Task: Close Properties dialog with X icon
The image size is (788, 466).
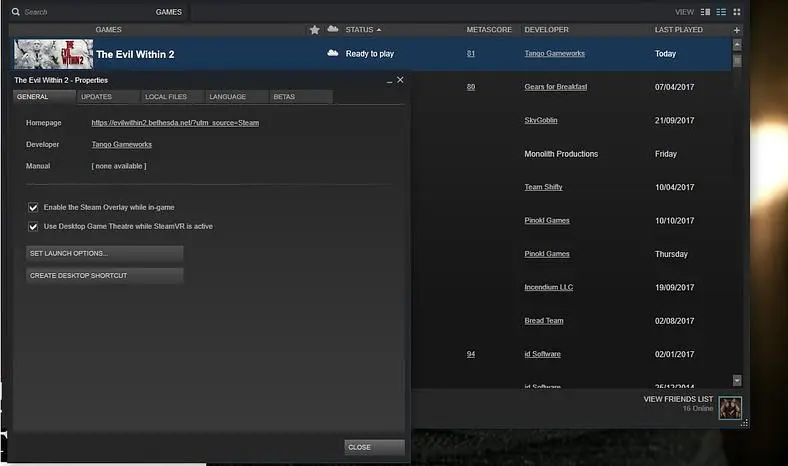Action: (400, 80)
